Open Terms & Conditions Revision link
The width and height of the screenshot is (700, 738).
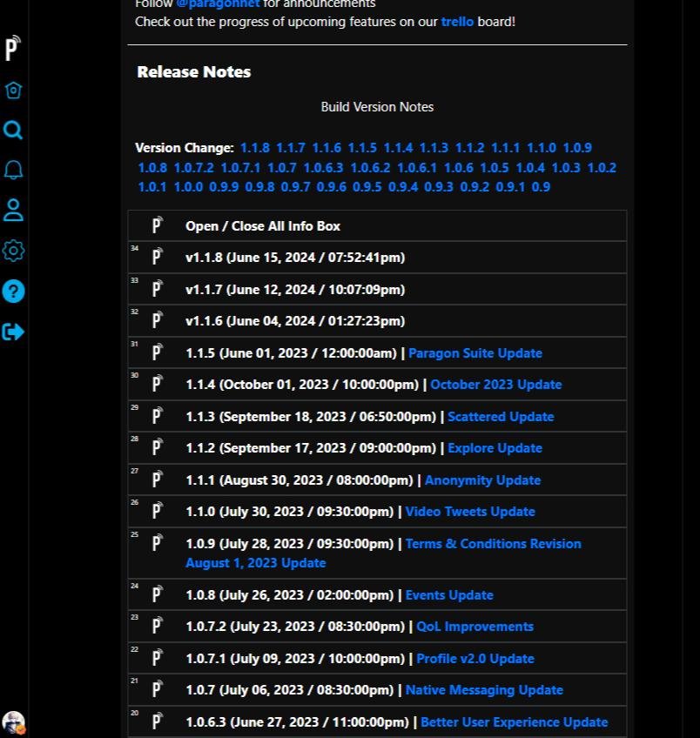[x=493, y=544]
